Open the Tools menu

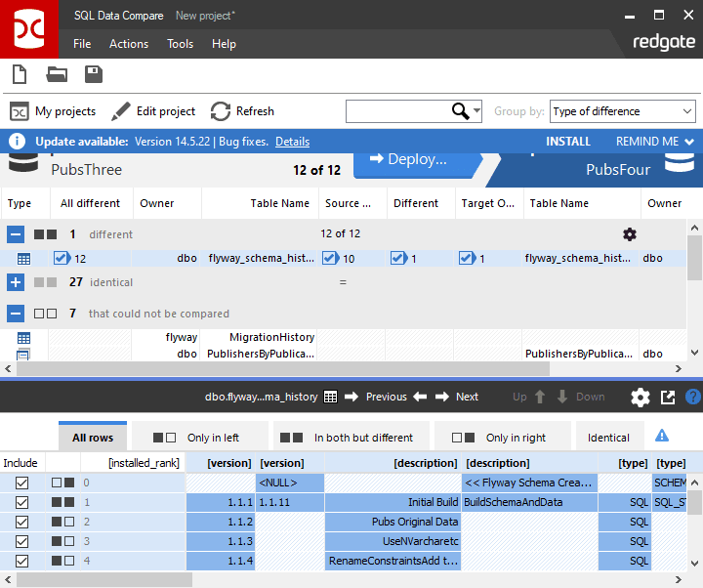point(180,44)
